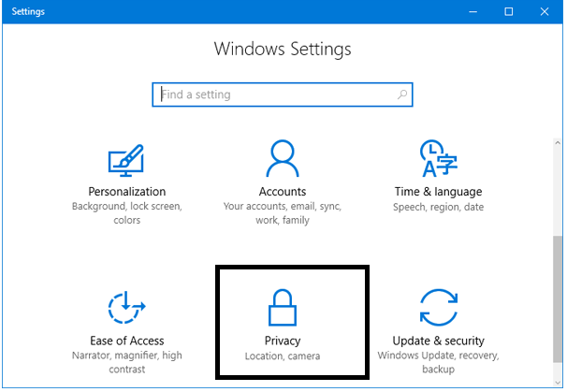
Task: Click 'Your accounts, email, sync, work, family' text
Action: (283, 213)
